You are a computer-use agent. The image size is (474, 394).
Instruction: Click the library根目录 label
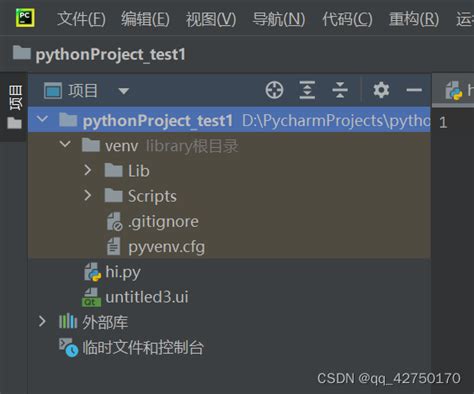[x=192, y=146]
